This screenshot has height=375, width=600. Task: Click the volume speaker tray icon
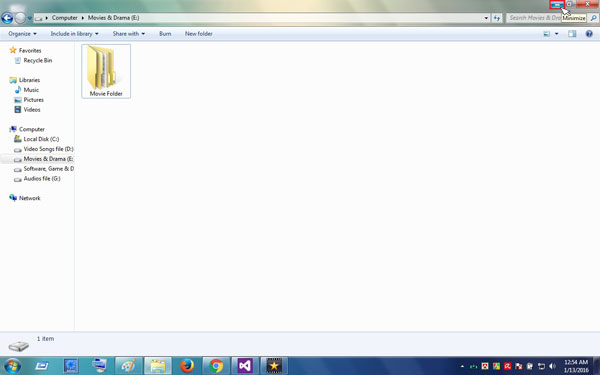point(552,366)
